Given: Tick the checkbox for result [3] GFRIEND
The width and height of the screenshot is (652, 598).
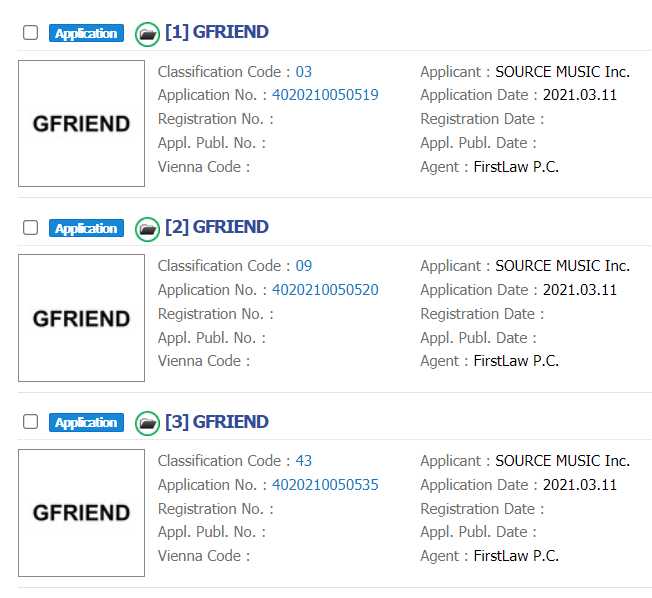Looking at the screenshot, I should pos(30,422).
